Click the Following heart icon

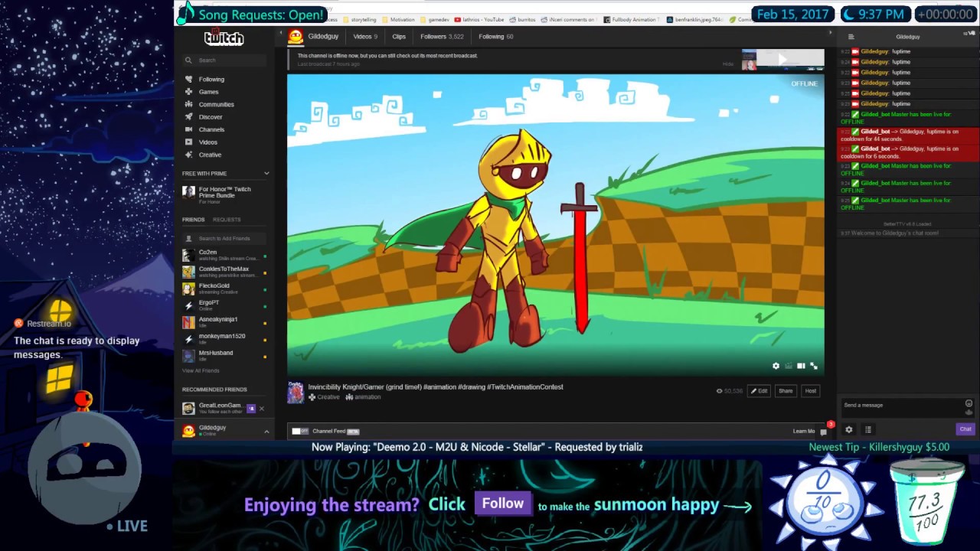coord(188,80)
